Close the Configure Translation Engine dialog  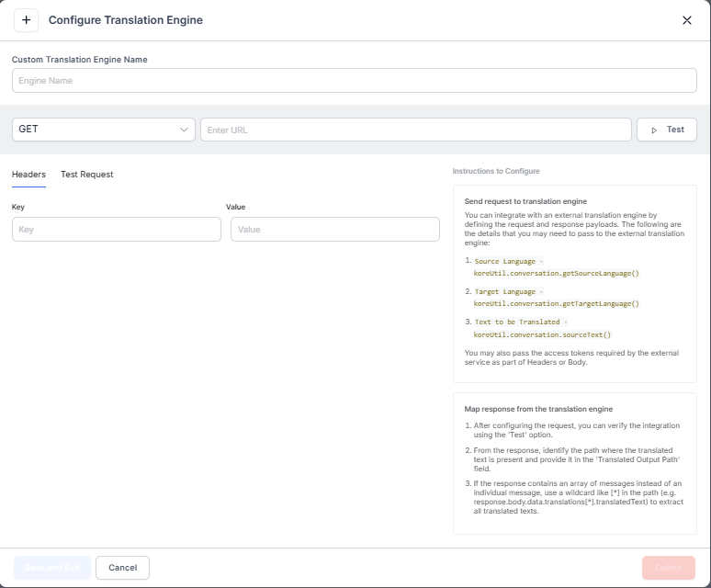pos(686,20)
